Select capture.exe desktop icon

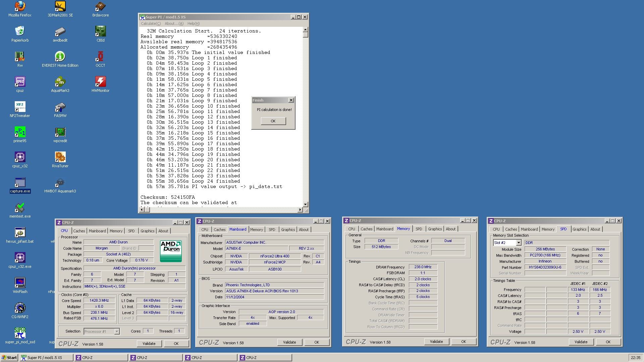coord(20,185)
